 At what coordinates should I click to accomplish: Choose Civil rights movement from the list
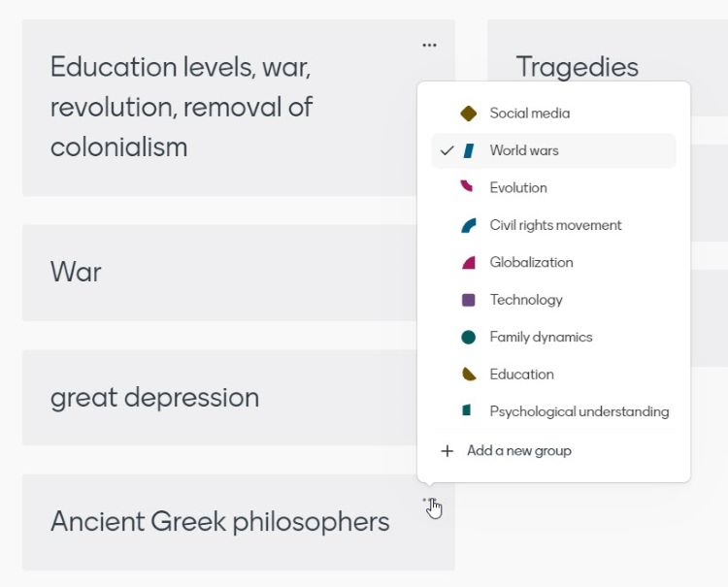tap(555, 225)
